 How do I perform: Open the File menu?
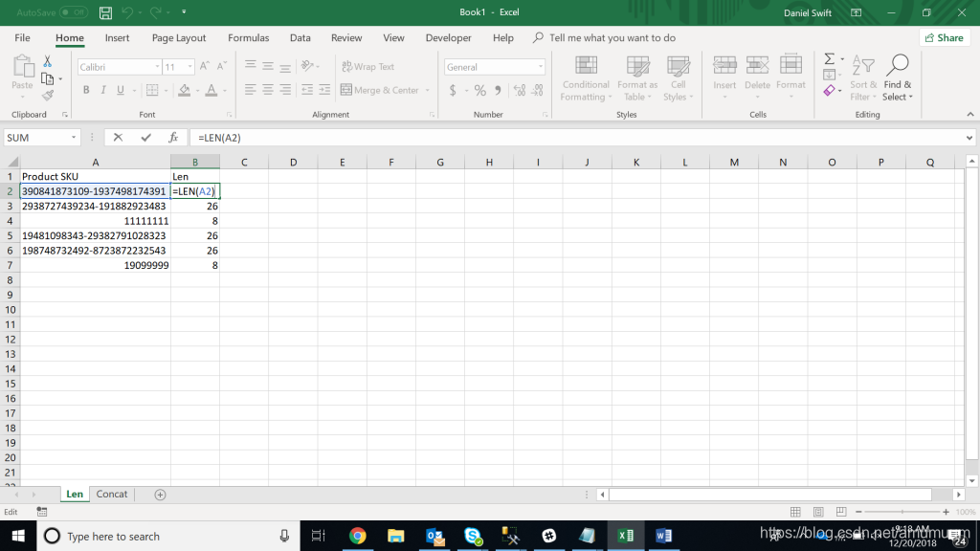click(x=23, y=37)
